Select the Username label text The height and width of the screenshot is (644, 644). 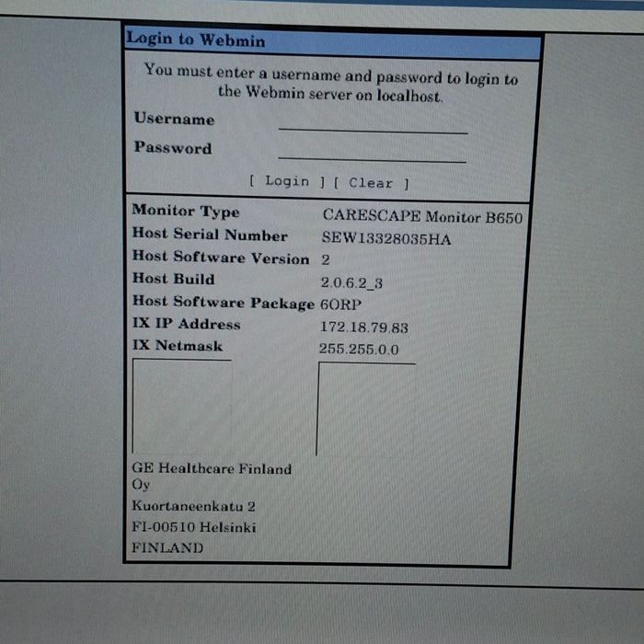[x=174, y=119]
